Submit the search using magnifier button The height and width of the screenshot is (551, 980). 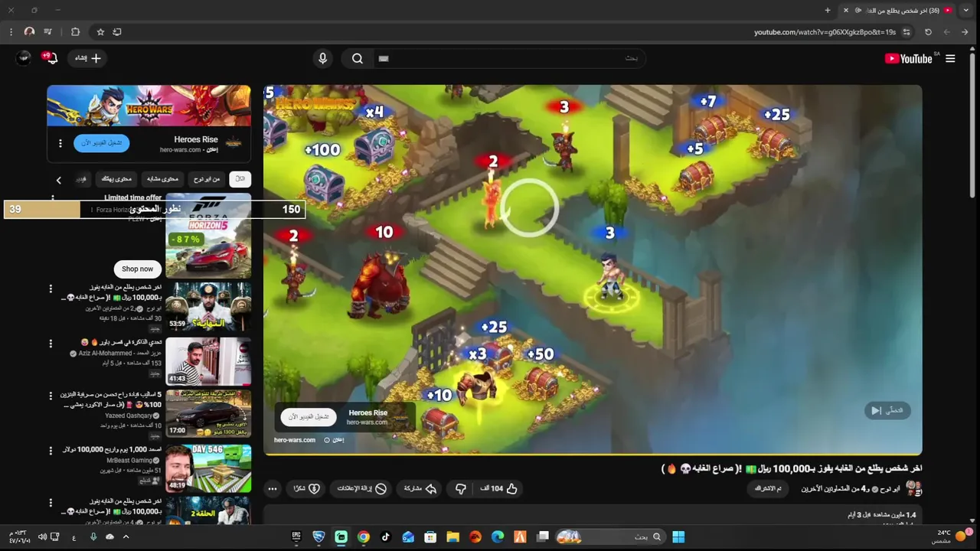(x=358, y=58)
